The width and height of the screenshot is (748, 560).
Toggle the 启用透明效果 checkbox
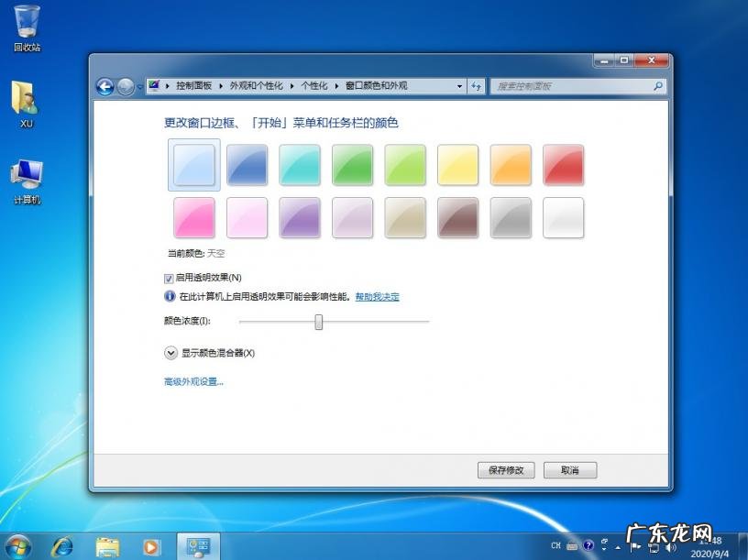[169, 278]
